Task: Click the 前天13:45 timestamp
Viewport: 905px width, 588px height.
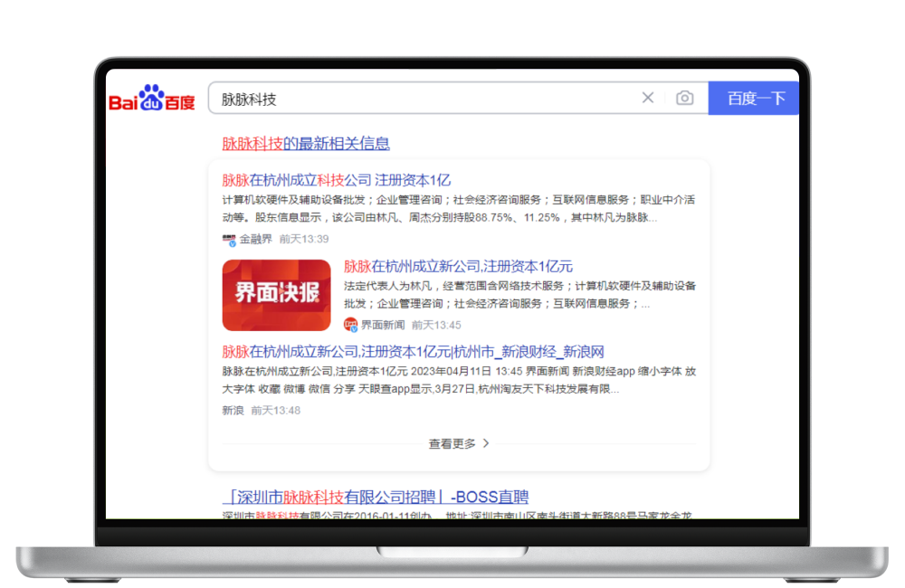Action: [x=436, y=325]
